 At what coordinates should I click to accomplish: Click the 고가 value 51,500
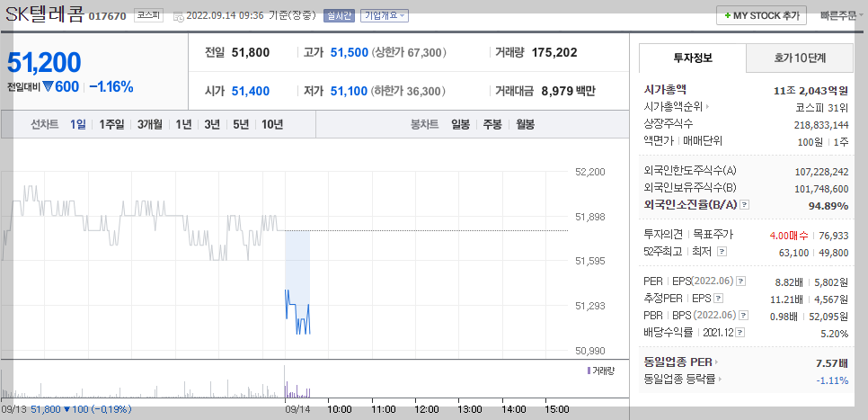[x=350, y=53]
